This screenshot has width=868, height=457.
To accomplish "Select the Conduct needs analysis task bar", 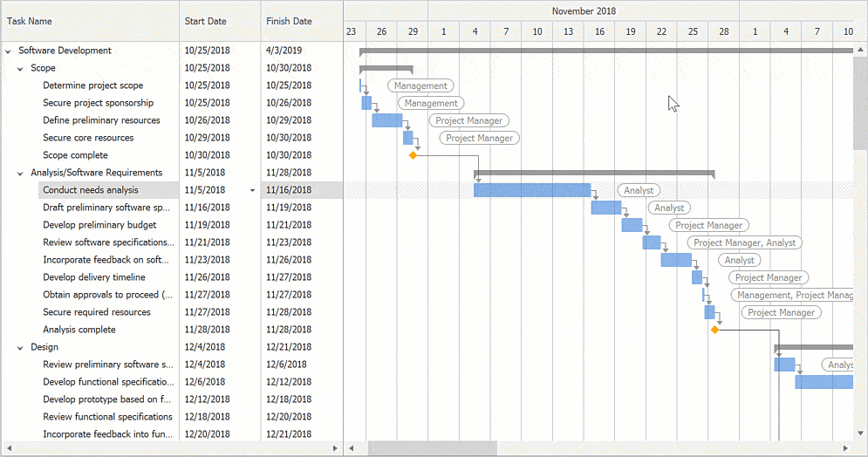I will [x=531, y=190].
